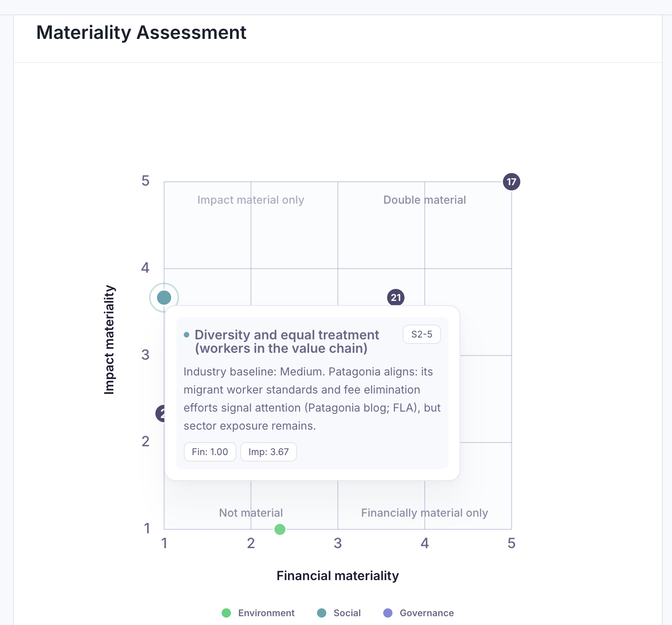672x625 pixels.
Task: Select the Not material quadrant label
Action: tap(250, 512)
